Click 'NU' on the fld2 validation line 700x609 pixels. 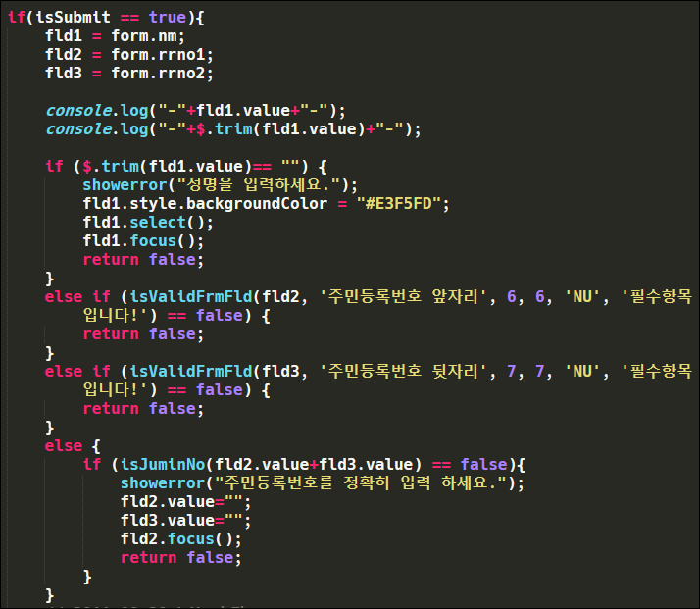(x=582, y=296)
